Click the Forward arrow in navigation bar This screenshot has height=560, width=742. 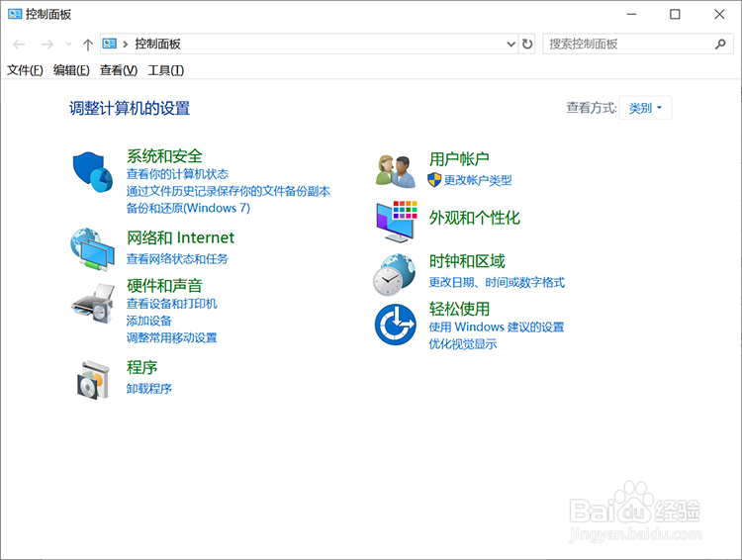[x=46, y=45]
